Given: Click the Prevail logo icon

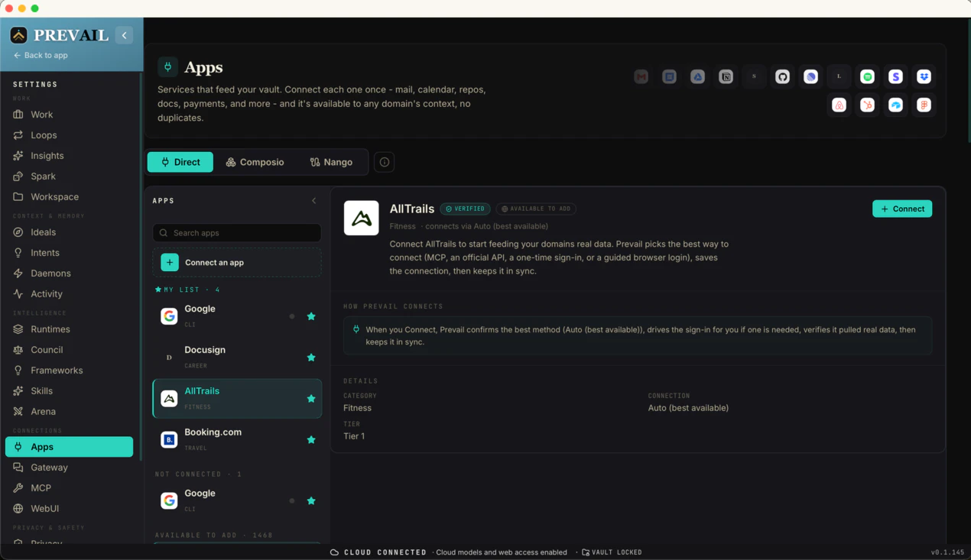Looking at the screenshot, I should coord(18,35).
